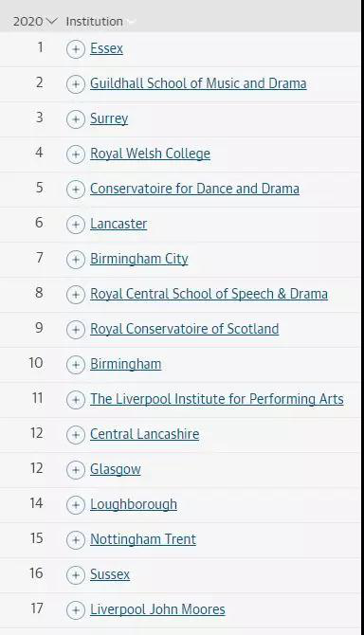Open the Nottingham Trent link
Screen dimensions: 364x635
(143, 539)
